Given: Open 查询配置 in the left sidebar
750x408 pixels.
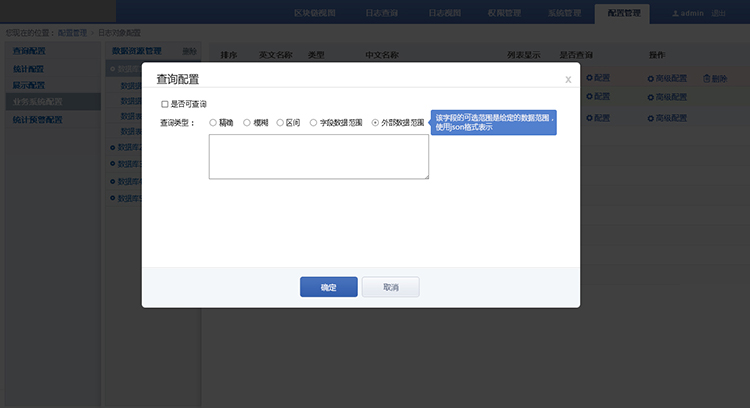Looking at the screenshot, I should point(29,51).
